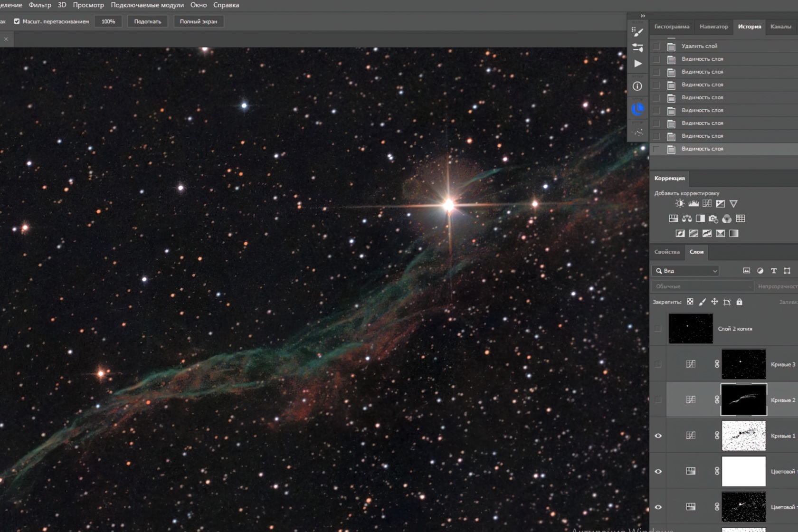Switch to the Навигатор tab

pos(713,27)
